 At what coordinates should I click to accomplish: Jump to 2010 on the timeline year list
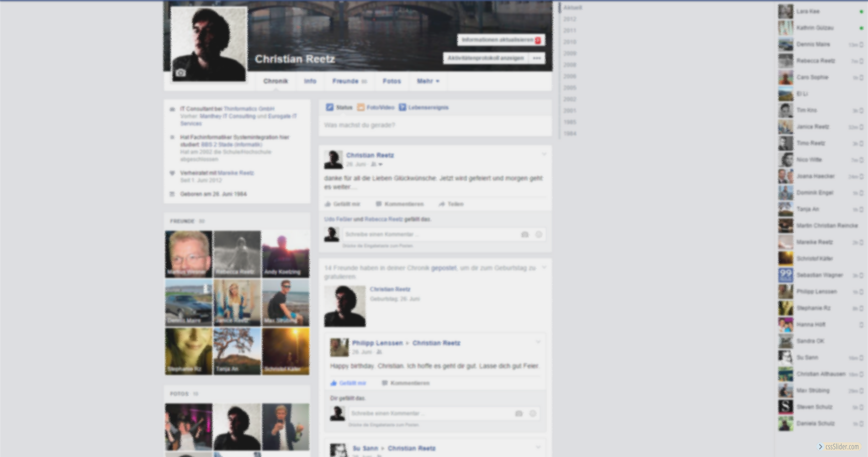pyautogui.click(x=570, y=42)
